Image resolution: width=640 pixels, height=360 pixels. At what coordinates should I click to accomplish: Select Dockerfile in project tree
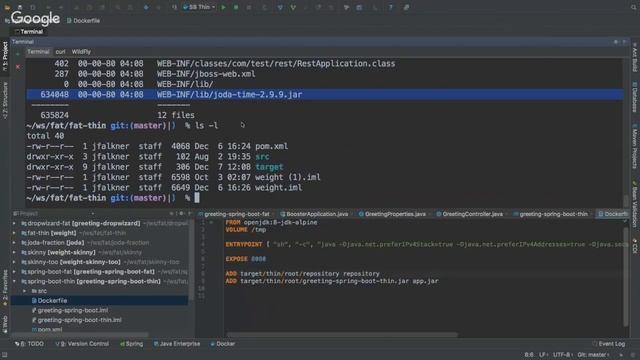(x=100, y=300)
